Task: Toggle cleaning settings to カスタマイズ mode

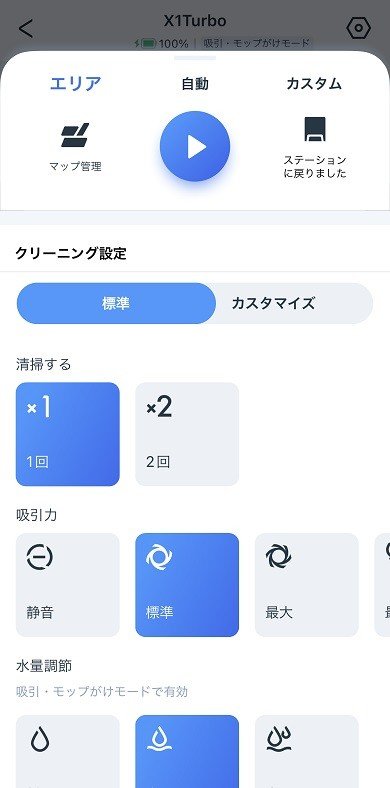Action: point(273,303)
